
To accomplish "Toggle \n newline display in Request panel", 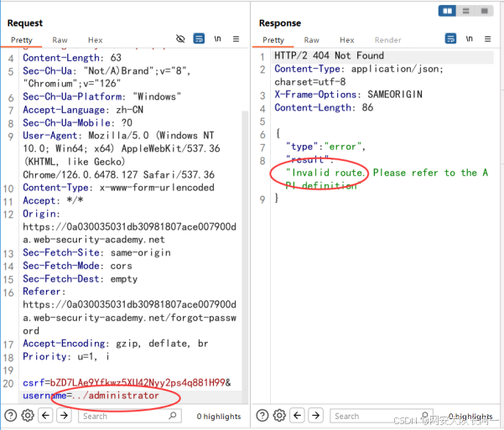I will [x=218, y=39].
